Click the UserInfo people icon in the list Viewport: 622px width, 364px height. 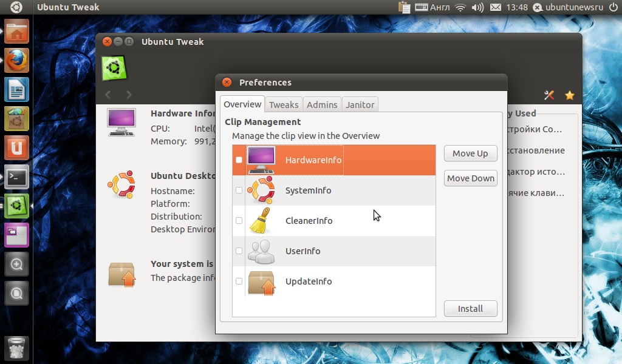tap(261, 251)
